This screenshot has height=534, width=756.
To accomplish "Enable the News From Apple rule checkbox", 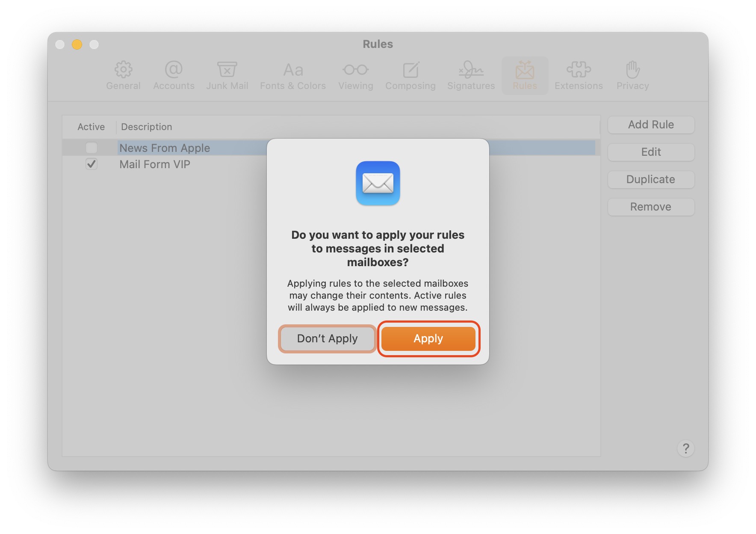I will tap(92, 148).
